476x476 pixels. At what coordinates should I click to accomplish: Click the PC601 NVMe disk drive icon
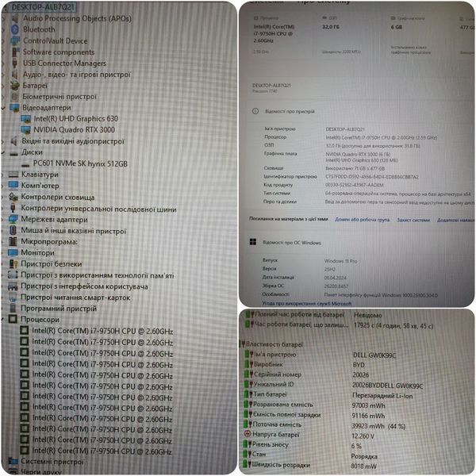(25, 164)
